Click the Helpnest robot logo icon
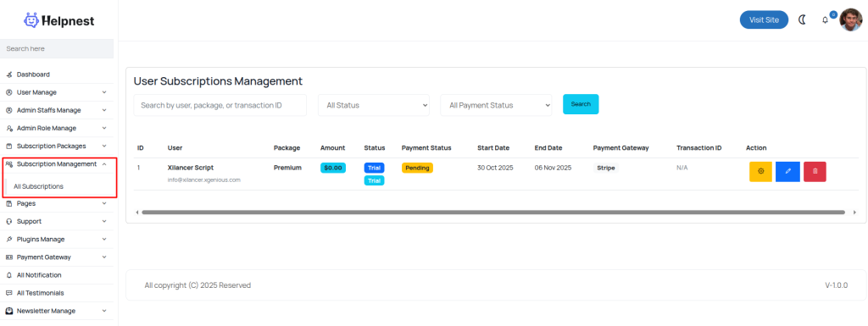The image size is (868, 326). pyautogui.click(x=31, y=20)
